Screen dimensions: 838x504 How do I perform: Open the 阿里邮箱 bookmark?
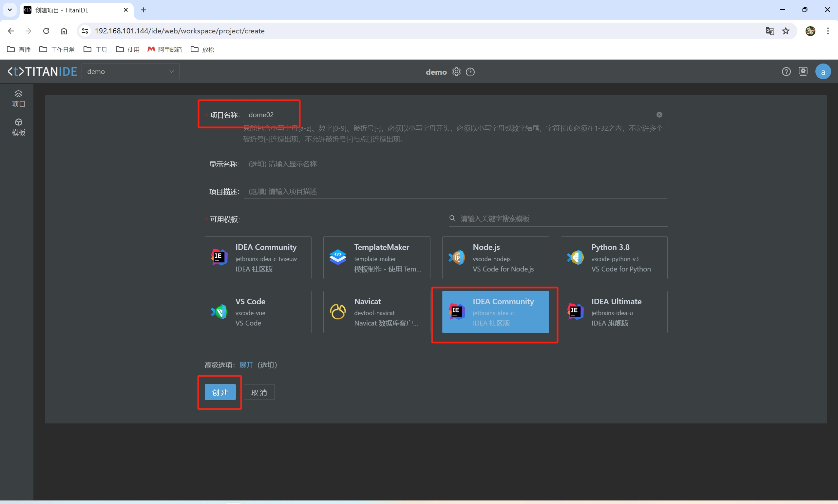click(x=165, y=49)
